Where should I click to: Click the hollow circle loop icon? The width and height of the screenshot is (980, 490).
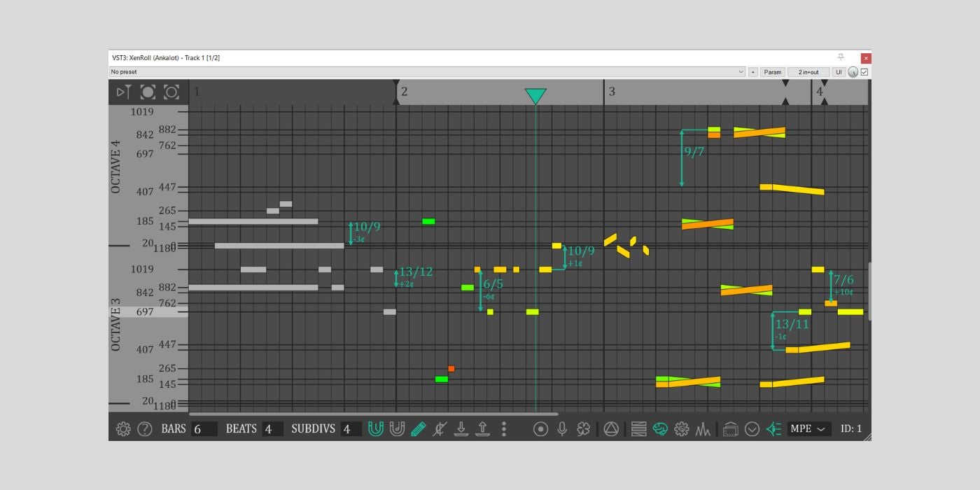point(171,92)
